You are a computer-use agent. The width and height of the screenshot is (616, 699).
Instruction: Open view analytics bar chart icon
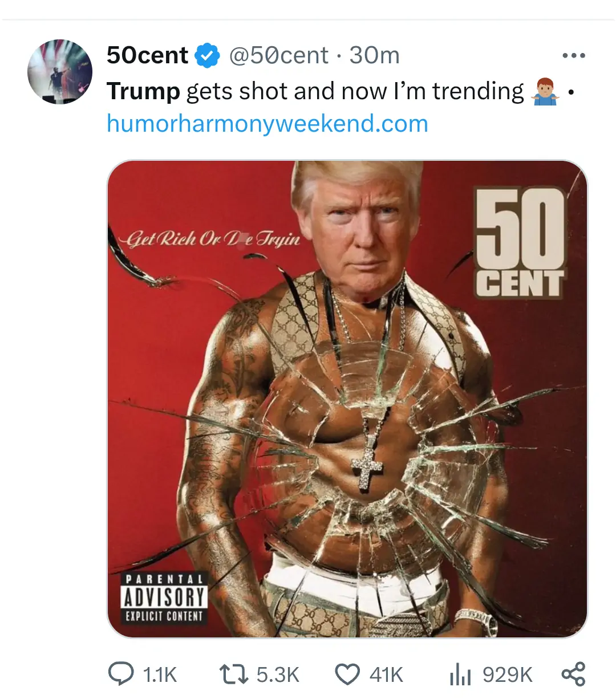click(x=460, y=675)
